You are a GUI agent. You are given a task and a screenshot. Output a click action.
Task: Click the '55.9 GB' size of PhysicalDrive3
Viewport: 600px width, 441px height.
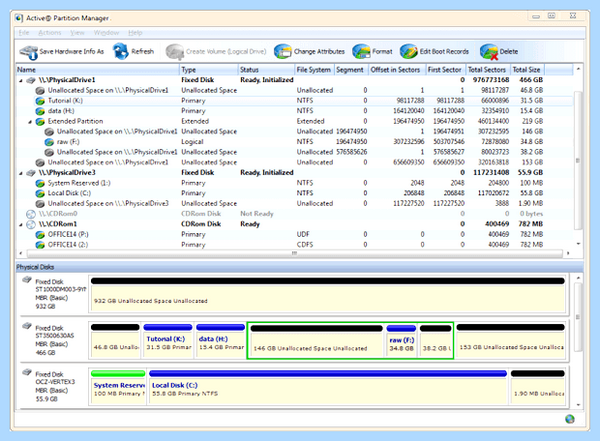click(530, 173)
